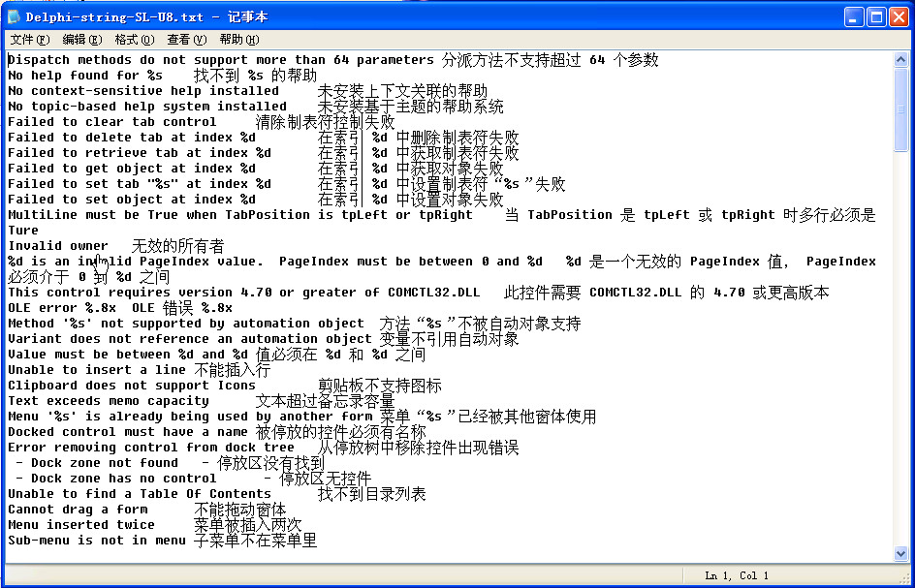Viewport: 915px width, 588px height.
Task: Maximize the Notepad window
Action: (x=876, y=17)
